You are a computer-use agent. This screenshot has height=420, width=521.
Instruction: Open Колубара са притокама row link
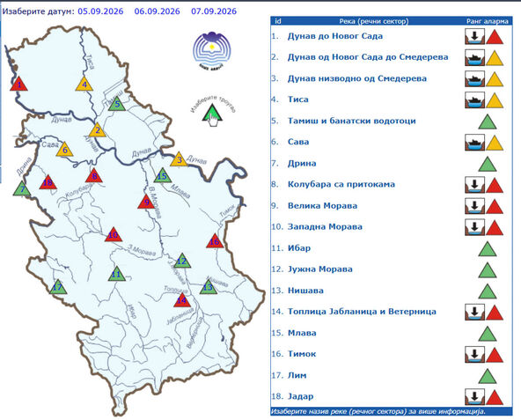coord(341,184)
